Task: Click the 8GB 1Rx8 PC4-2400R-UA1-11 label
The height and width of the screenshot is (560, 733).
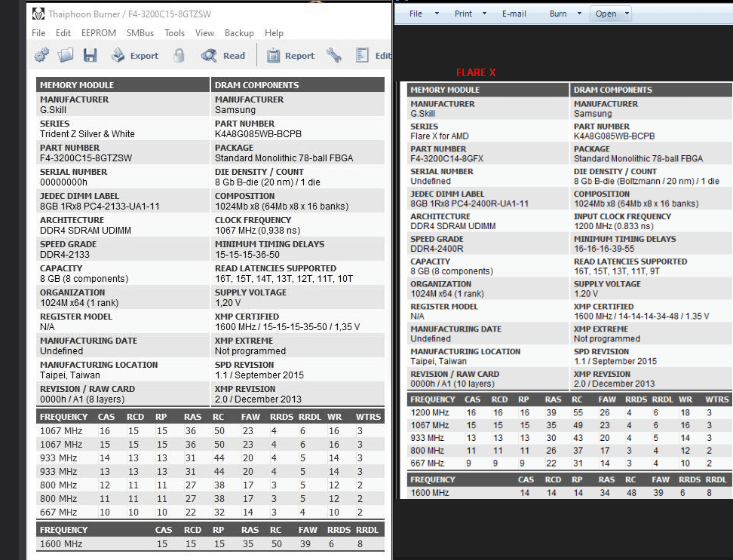Action: pyautogui.click(x=469, y=203)
